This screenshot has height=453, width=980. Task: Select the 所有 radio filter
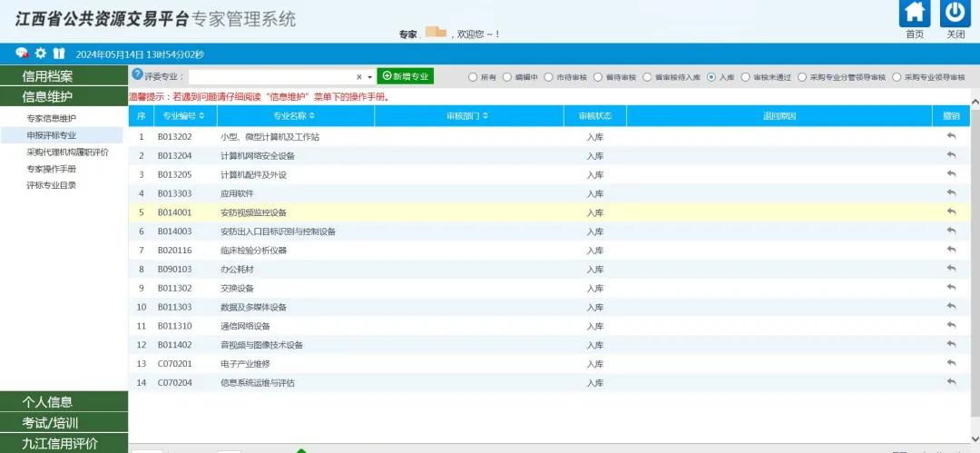(x=473, y=77)
